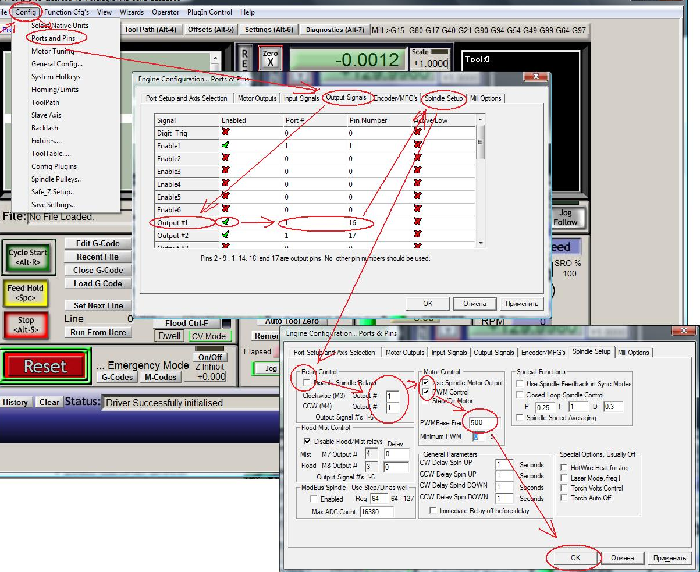700x572 pixels.
Task: Toggle the Enabled mark for Output #1 row
Action: click(x=225, y=221)
